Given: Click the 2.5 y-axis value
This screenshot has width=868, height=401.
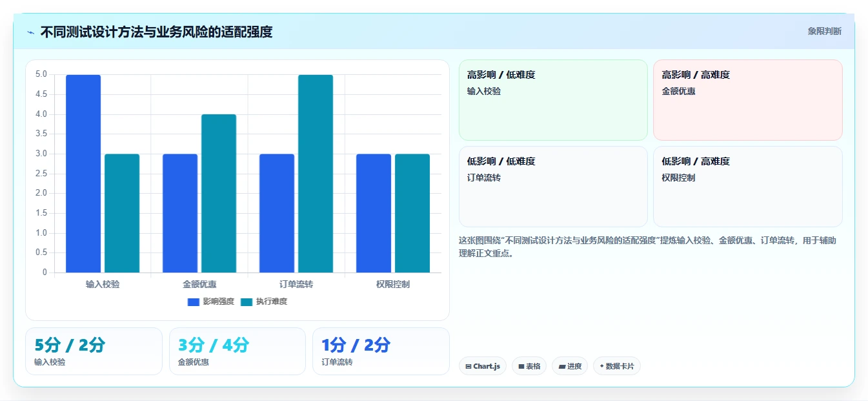Looking at the screenshot, I should pyautogui.click(x=41, y=173).
